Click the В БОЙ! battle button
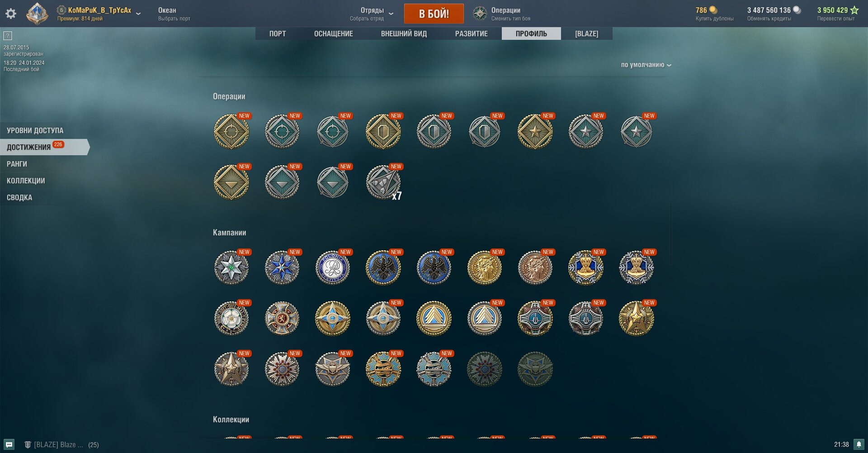This screenshot has width=868, height=453. (434, 14)
